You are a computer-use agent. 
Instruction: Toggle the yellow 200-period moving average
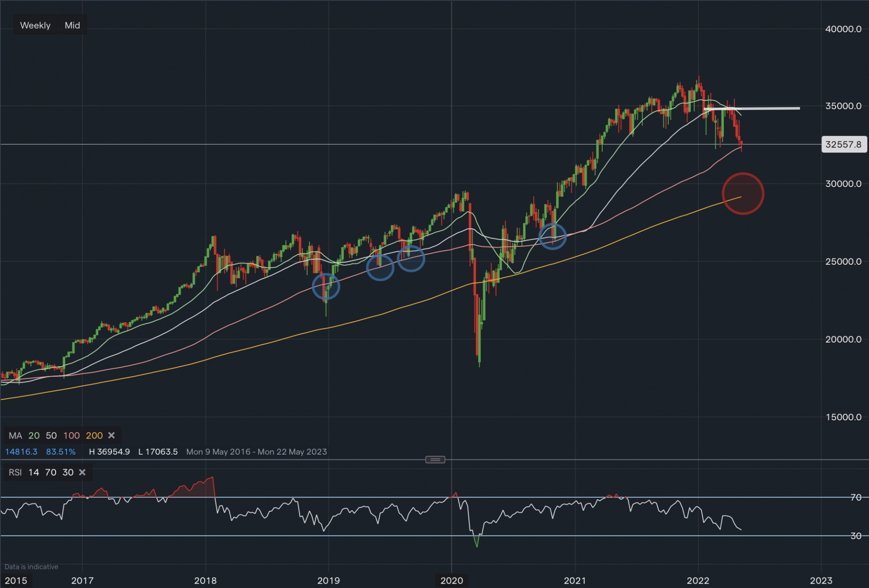point(94,435)
